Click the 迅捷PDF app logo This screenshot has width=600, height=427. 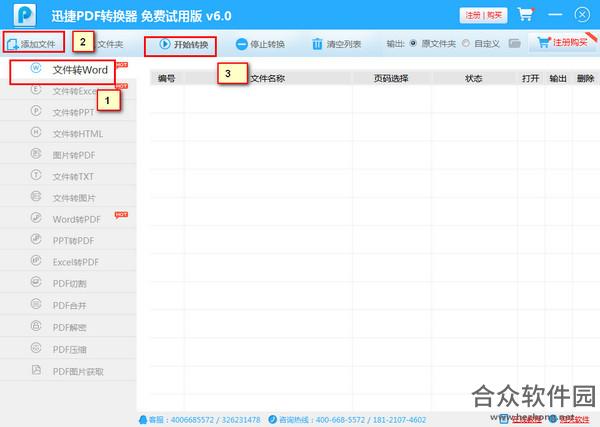[24, 15]
